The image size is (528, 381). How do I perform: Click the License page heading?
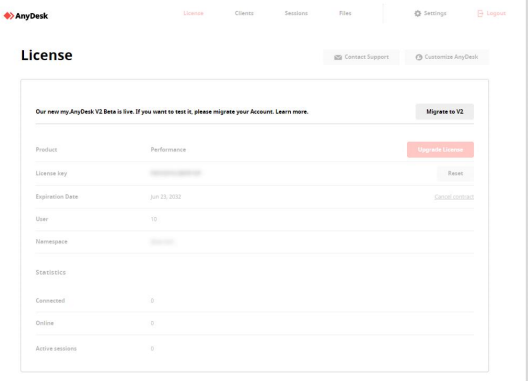click(46, 55)
